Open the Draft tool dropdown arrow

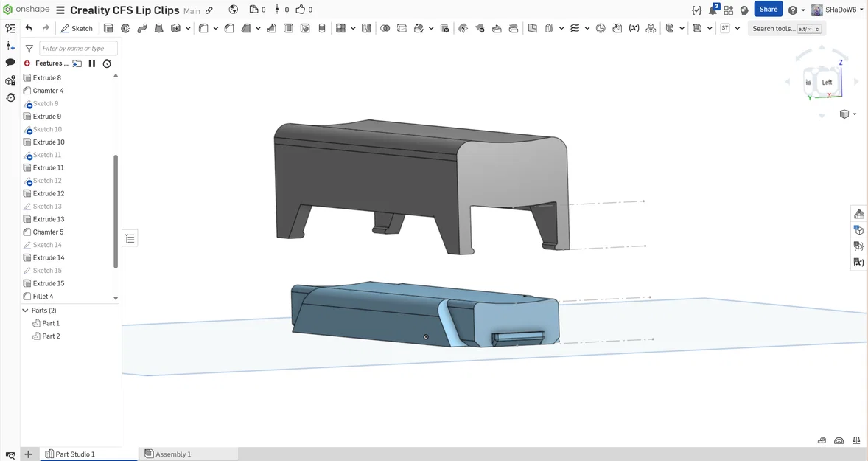(258, 28)
